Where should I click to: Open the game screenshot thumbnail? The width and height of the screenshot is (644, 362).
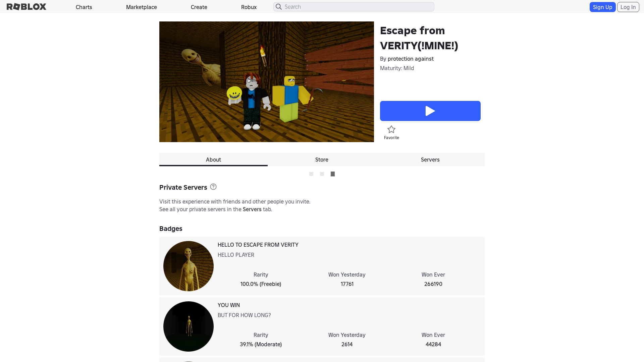point(267,82)
